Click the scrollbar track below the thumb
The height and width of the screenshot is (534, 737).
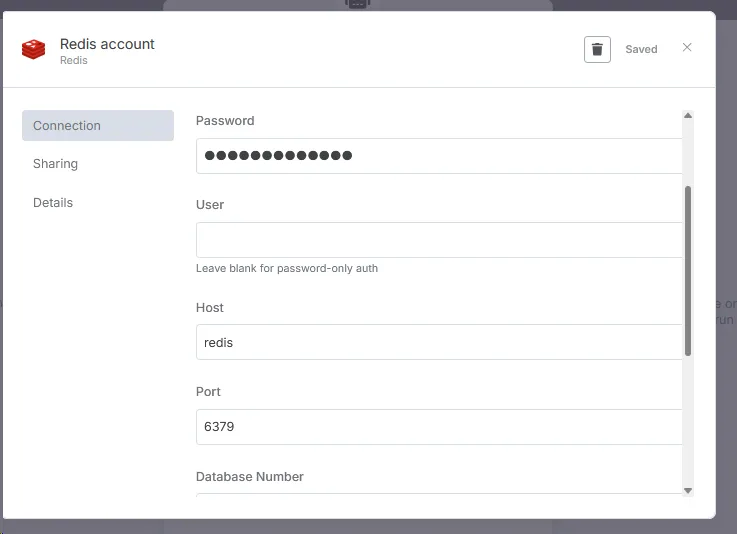tap(688, 421)
